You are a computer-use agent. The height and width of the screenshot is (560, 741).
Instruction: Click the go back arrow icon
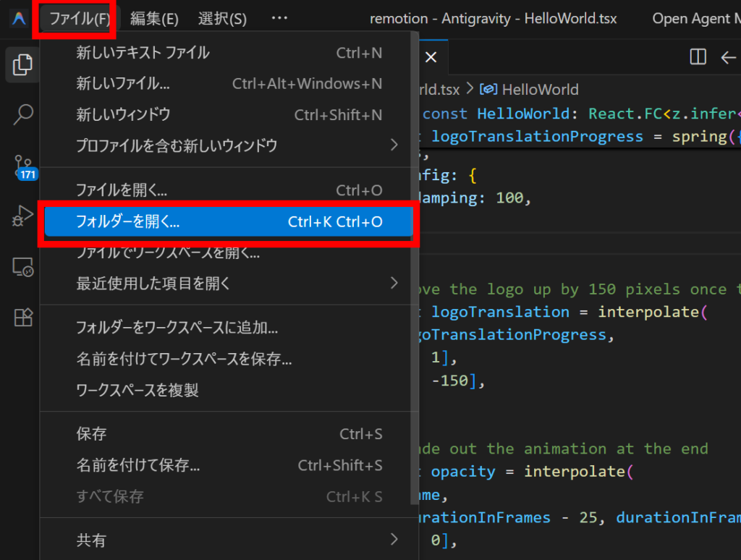728,57
